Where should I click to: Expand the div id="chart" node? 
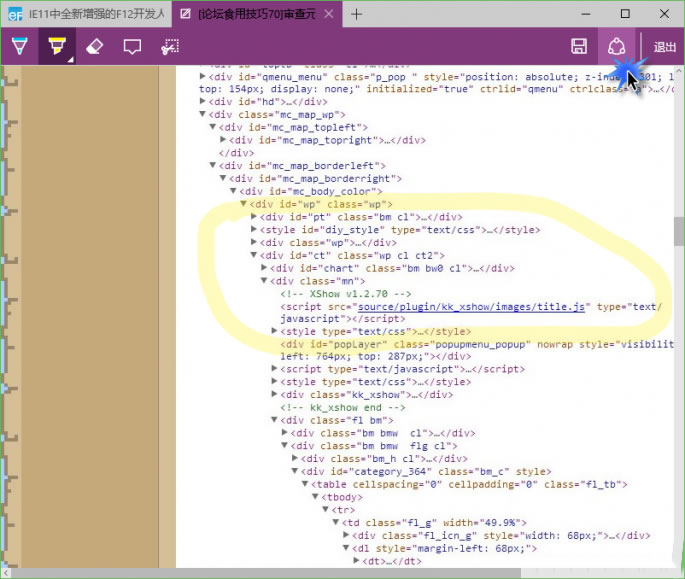click(x=264, y=268)
